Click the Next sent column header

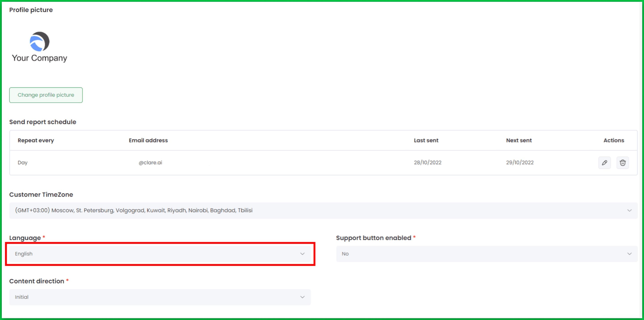[x=519, y=141]
